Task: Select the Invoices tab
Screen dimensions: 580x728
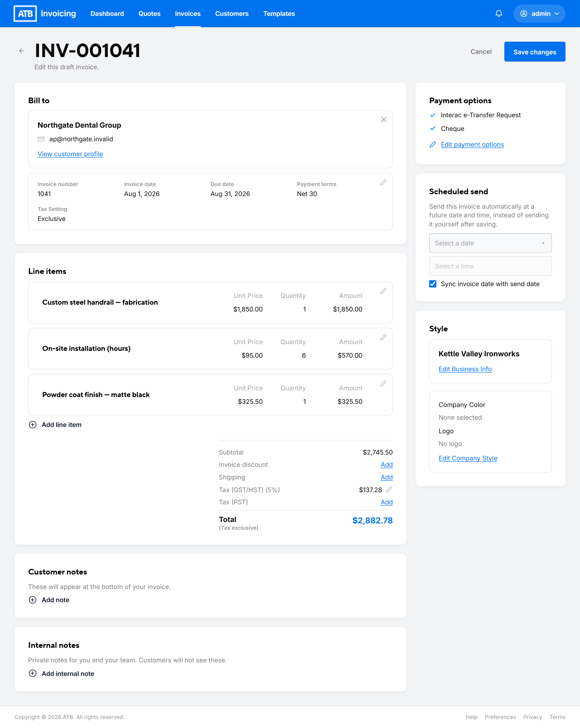Action: click(188, 14)
